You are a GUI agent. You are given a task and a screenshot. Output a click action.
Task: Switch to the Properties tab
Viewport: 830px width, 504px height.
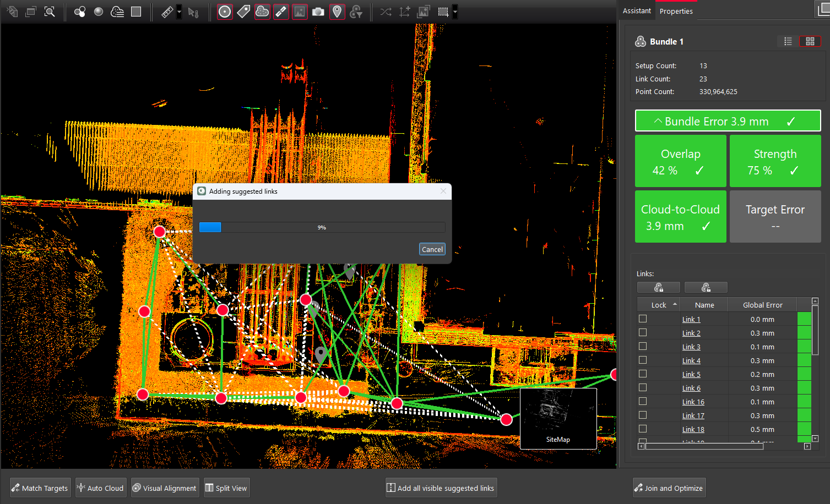(x=676, y=11)
